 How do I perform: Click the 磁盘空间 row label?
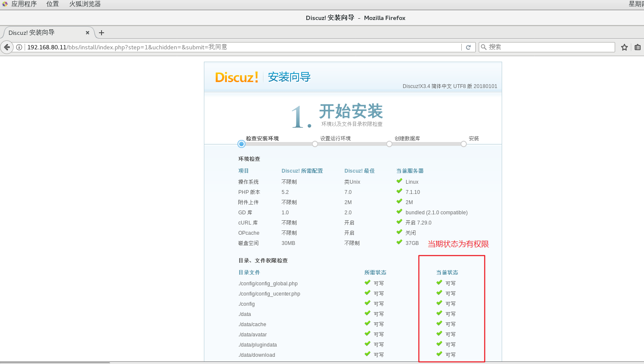coord(248,243)
